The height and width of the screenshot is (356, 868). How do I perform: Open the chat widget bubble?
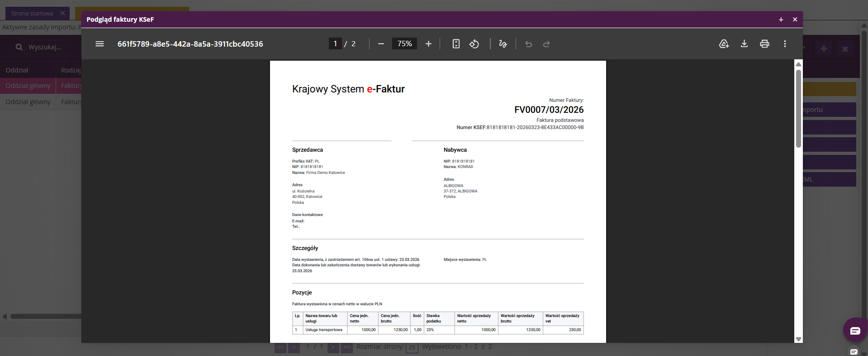[x=855, y=330]
